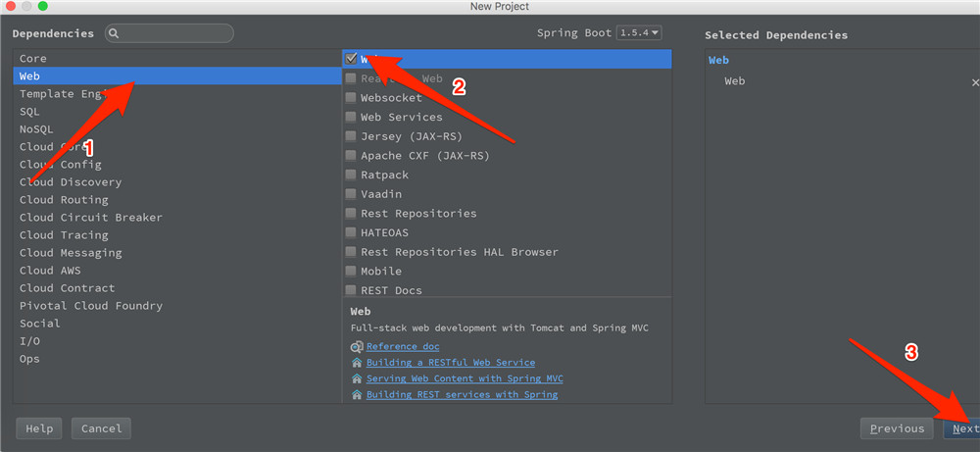Enable the Websocket checkbox
980x452 pixels.
click(351, 98)
